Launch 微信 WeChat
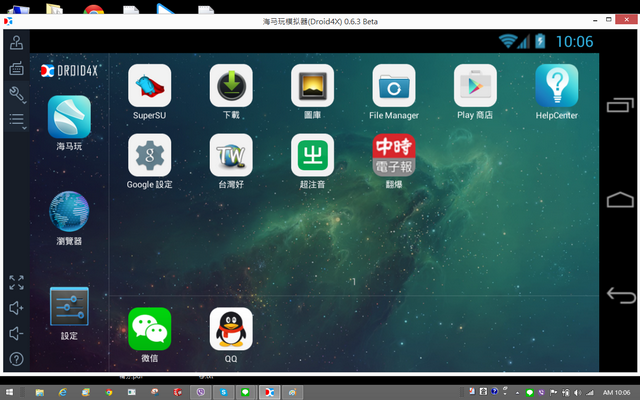 tap(149, 329)
